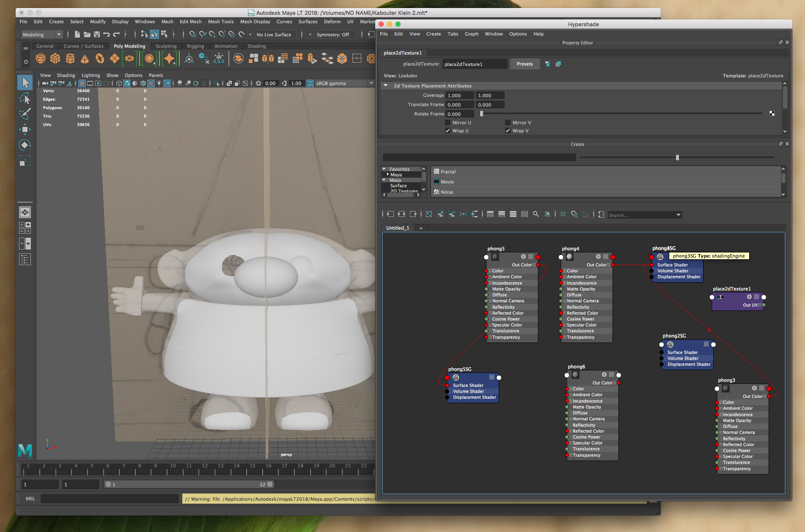805x532 pixels.
Task: Toggle the viewport grid display icon
Action: [83, 83]
